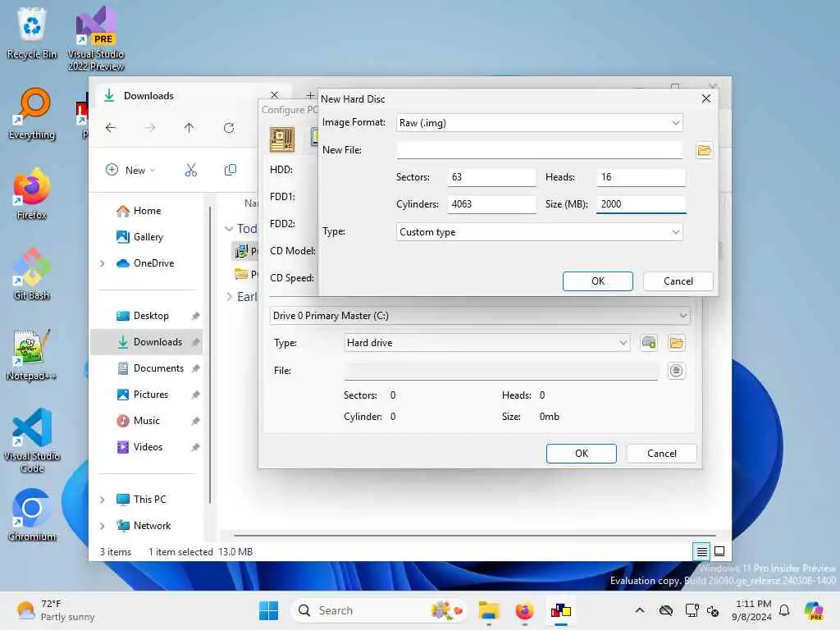
Task: Click the Cut scissors icon
Action: pyautogui.click(x=190, y=171)
